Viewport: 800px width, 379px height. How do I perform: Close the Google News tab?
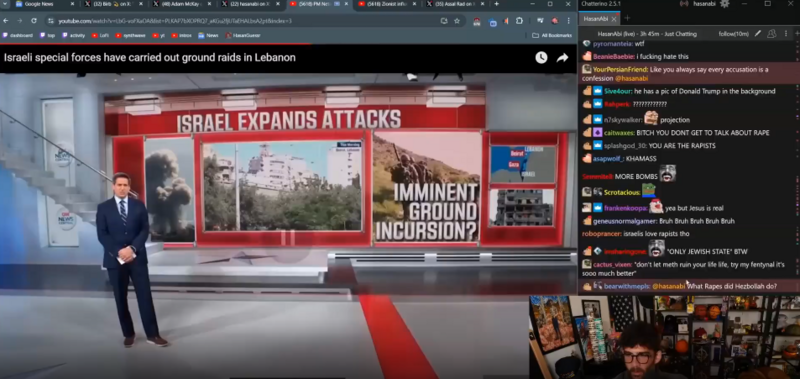click(72, 4)
